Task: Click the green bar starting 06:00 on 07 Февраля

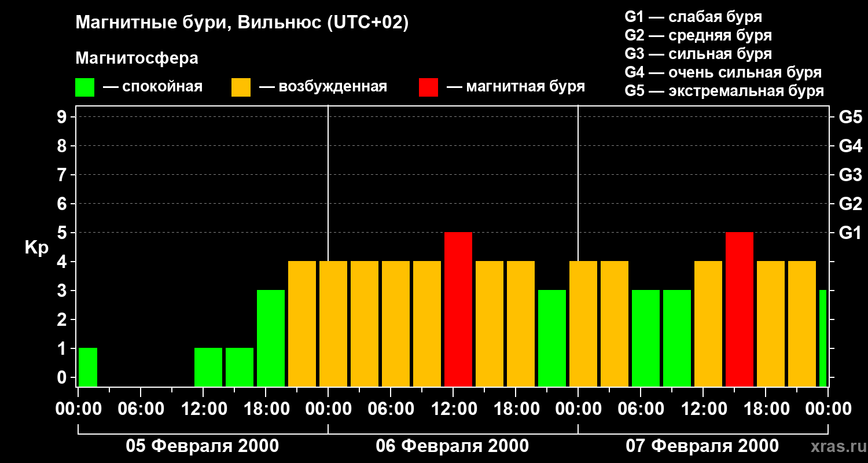Action: coord(646,338)
